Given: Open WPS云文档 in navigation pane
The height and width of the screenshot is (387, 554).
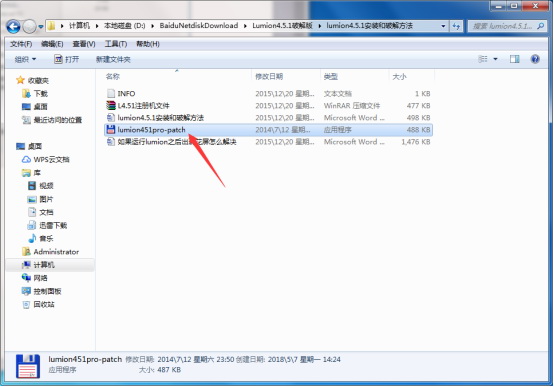Looking at the screenshot, I should click(x=51, y=160).
